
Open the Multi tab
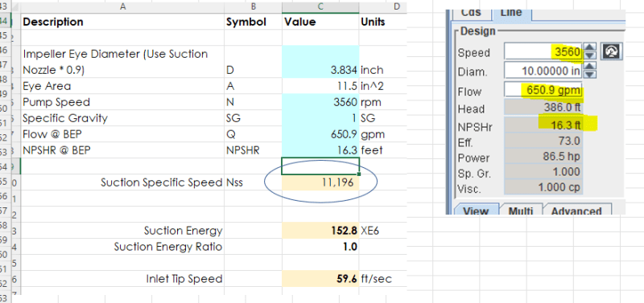coord(520,210)
